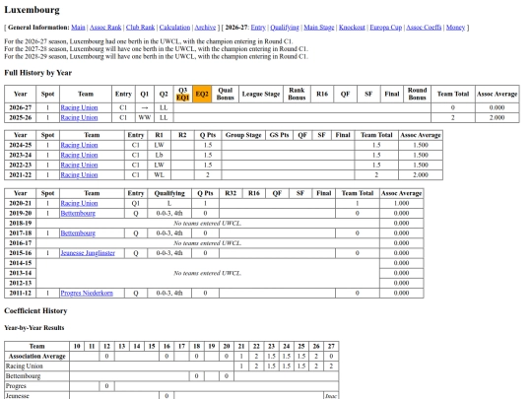Select the 2018-19 year cell
The image size is (532, 399).
pos(21,224)
